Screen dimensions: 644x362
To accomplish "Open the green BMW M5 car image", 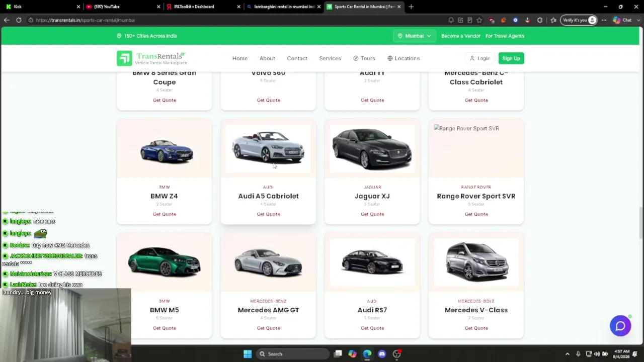I will (165, 262).
